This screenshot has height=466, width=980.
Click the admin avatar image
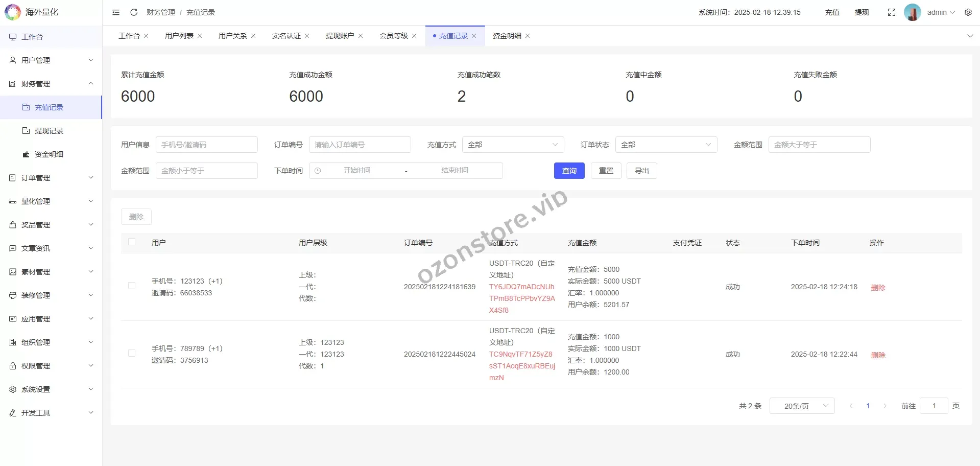point(912,12)
